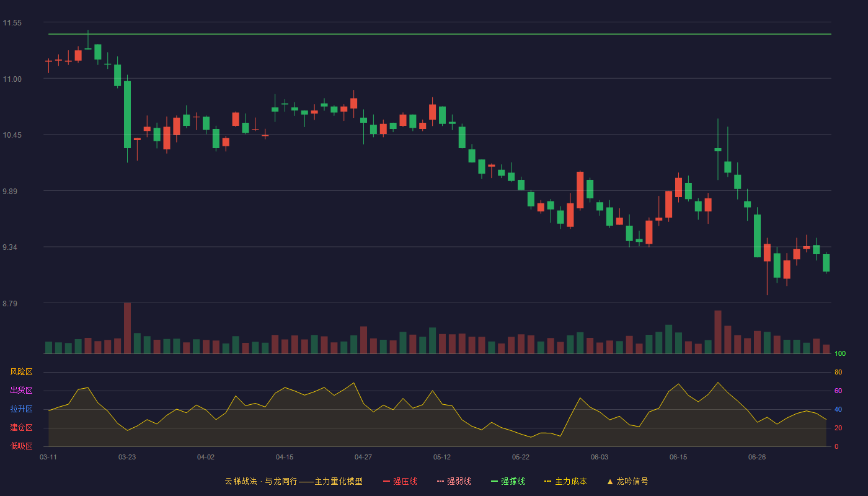
Task: Click the orange 80 indicator scale value
Action: [x=838, y=372]
